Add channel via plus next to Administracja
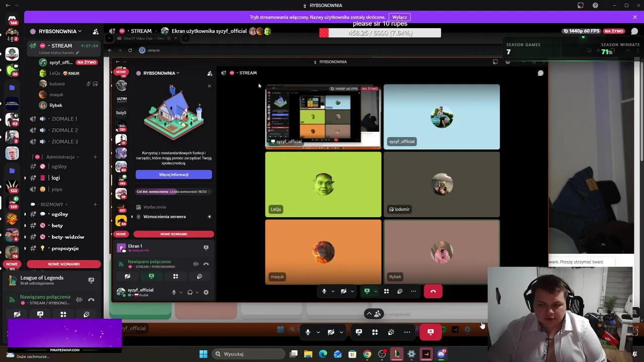644x362 pixels. click(95, 157)
